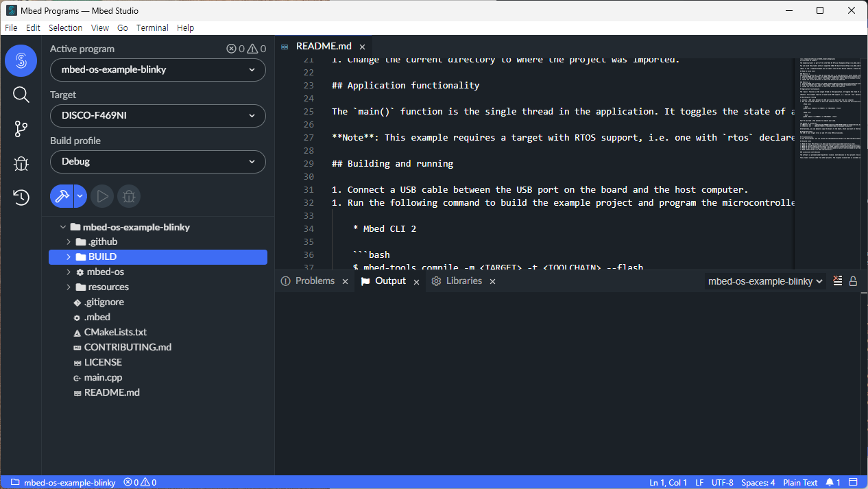This screenshot has width=868, height=489.
Task: Click the '* Mbed CLI 2' line
Action: (x=384, y=229)
